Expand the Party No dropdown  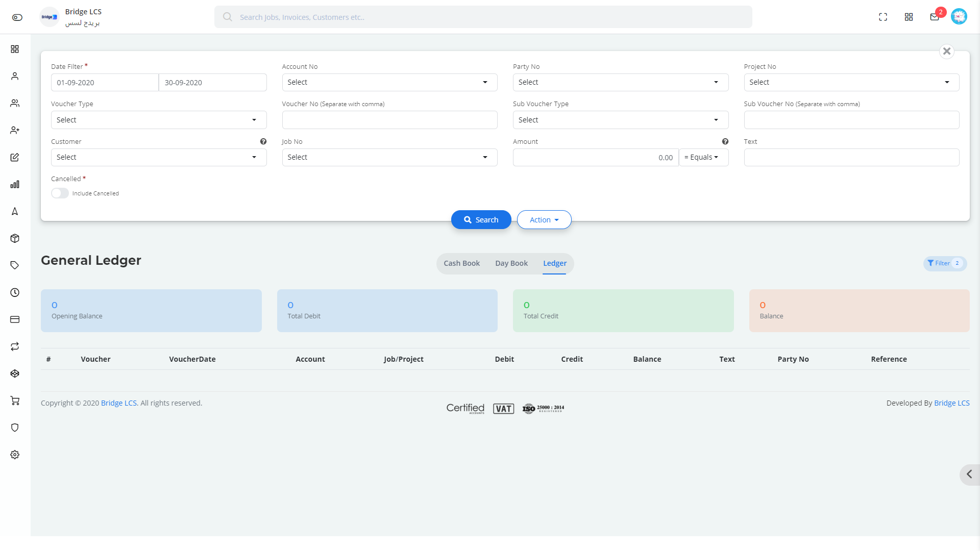point(716,82)
